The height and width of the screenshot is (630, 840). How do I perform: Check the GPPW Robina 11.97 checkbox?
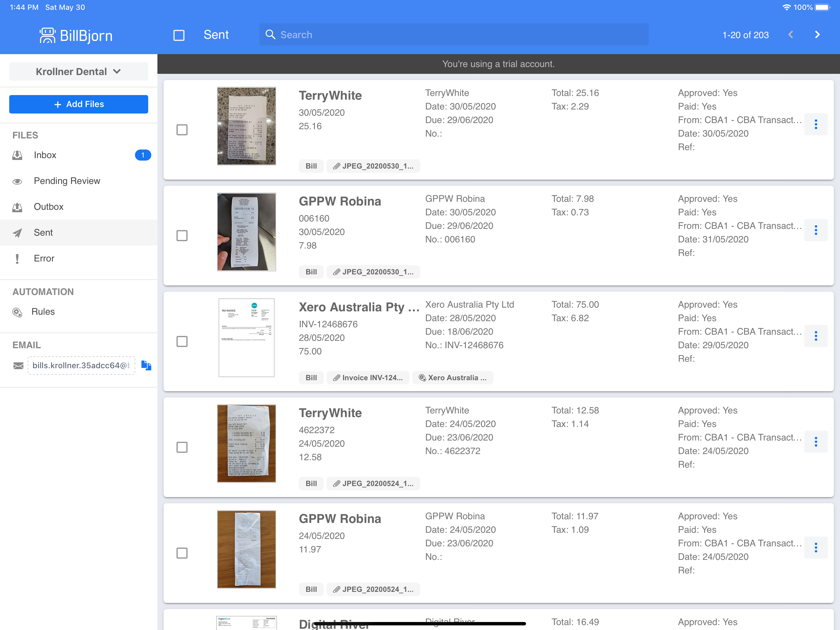(182, 553)
